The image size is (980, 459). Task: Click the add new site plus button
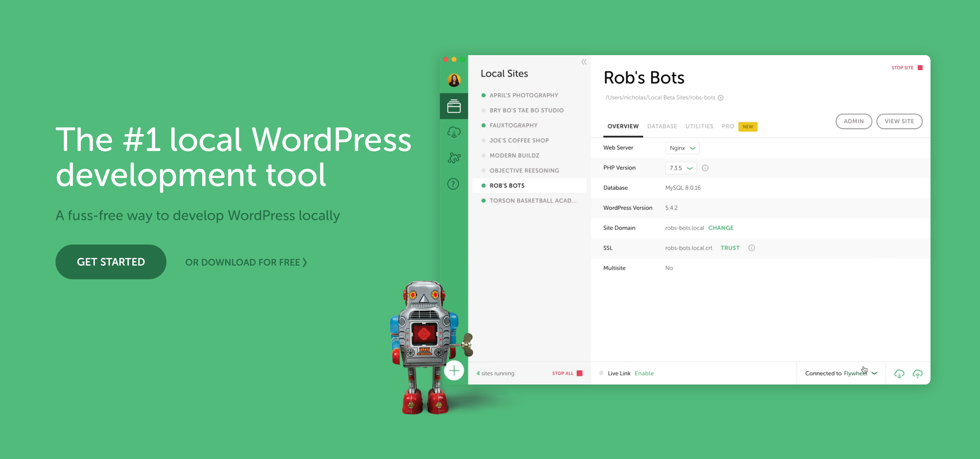[x=454, y=370]
